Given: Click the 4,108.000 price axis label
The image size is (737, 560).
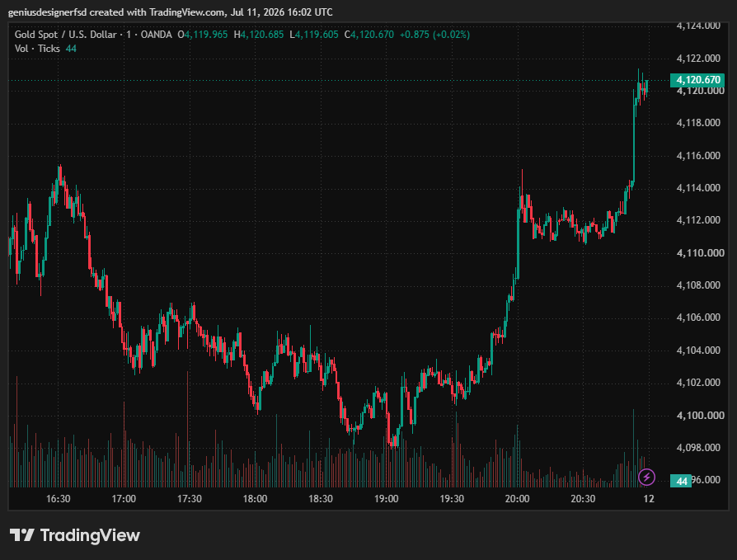Looking at the screenshot, I should tap(698, 285).
